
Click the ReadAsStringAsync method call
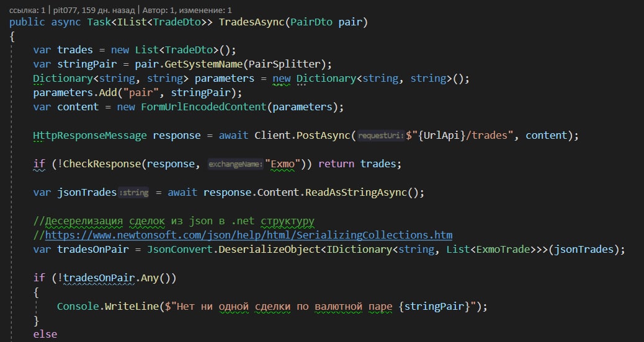[x=356, y=192]
